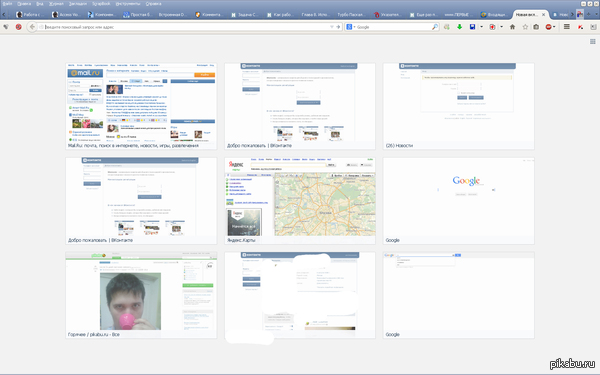
Task: Open the Закладки menu
Action: (x=78, y=3)
